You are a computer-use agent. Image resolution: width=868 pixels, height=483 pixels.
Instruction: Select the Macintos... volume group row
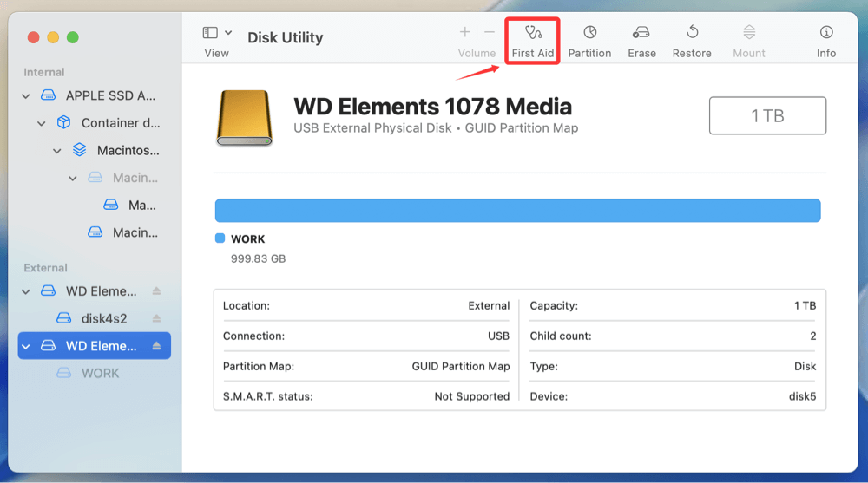[94, 151]
